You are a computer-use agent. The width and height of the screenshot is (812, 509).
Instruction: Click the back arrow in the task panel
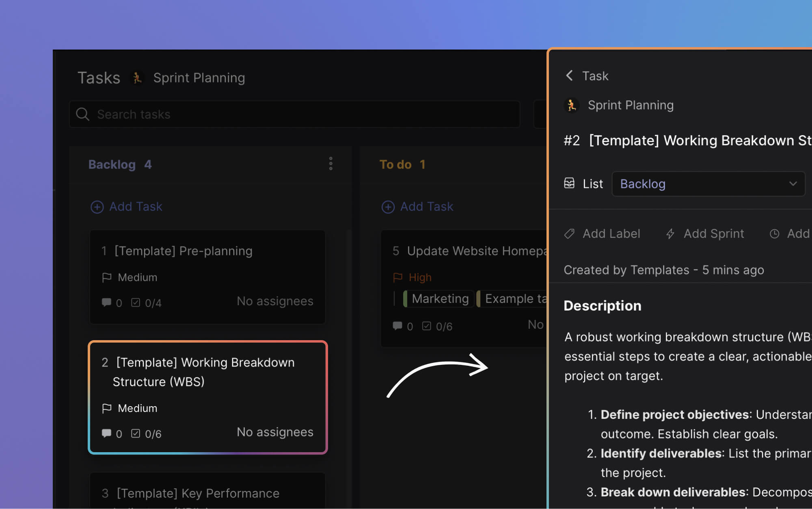tap(569, 75)
